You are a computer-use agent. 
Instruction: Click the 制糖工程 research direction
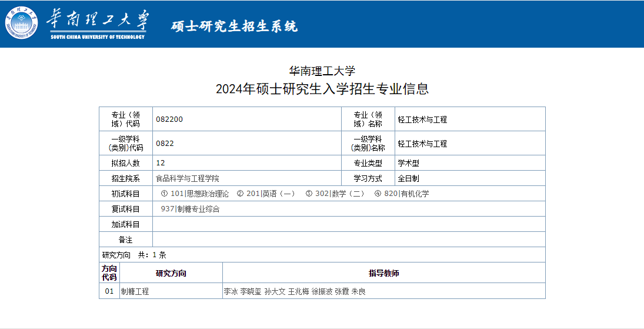(x=135, y=291)
